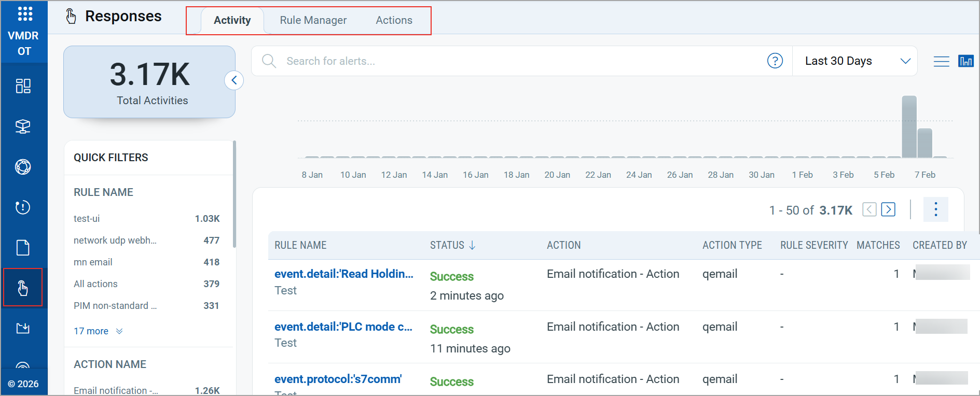This screenshot has width=980, height=396.
Task: Open the Last 30 Days dropdown
Action: point(856,61)
